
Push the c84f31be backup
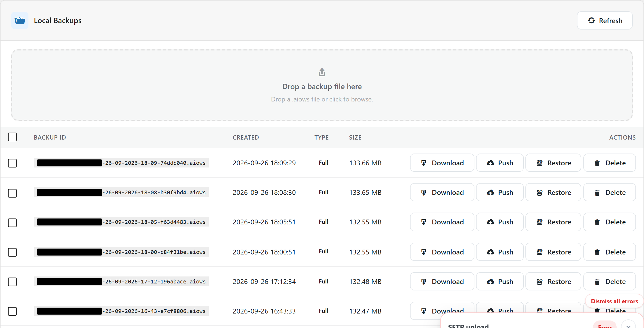(500, 252)
